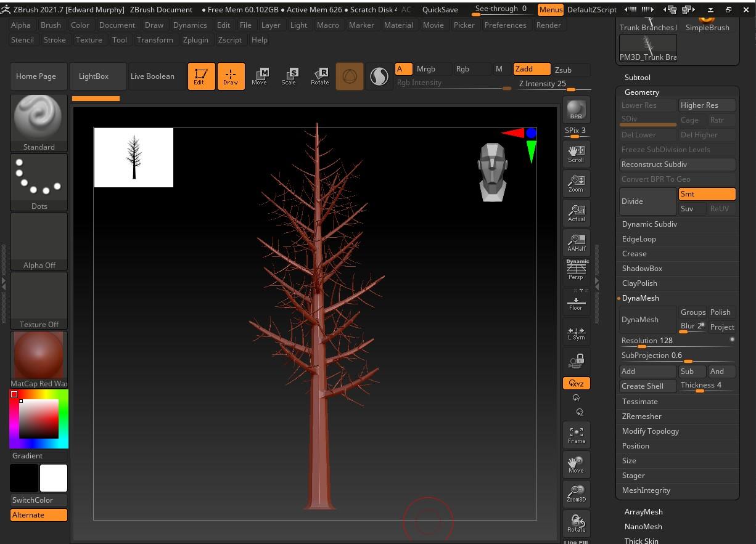Enable M material mode
756x544 pixels.
tap(499, 69)
